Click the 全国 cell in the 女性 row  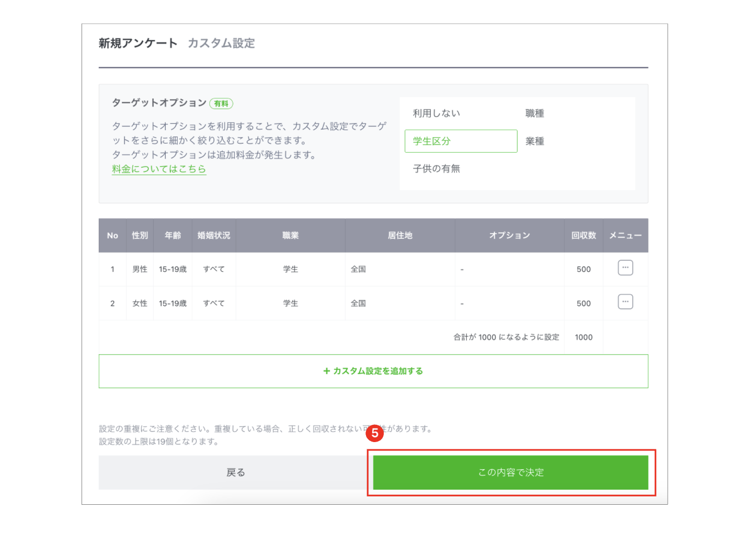[400, 303]
